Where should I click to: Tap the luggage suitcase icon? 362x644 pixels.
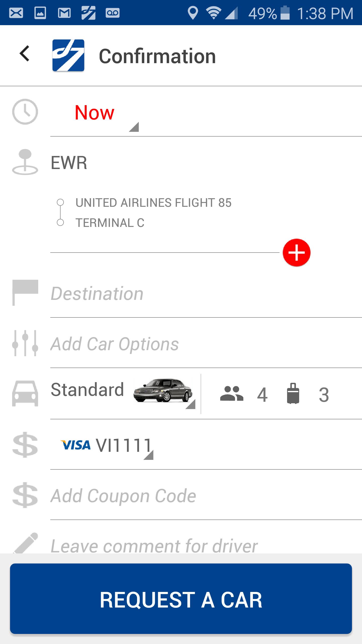pos(293,394)
